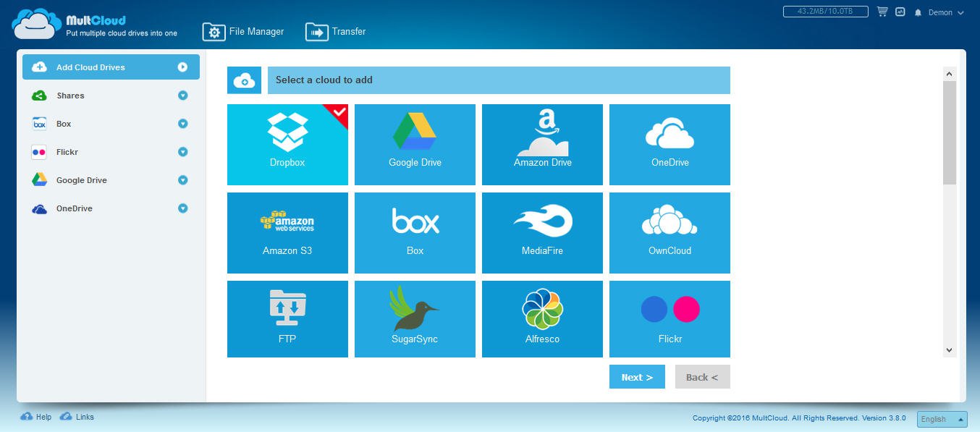The image size is (980, 432).
Task: Open the notifications bell
Action: tap(918, 13)
